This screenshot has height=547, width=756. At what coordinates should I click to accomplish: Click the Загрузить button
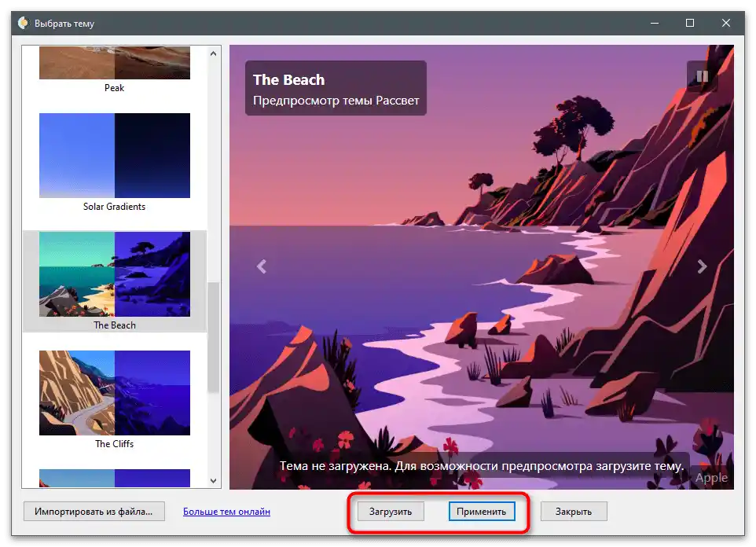[x=391, y=512]
